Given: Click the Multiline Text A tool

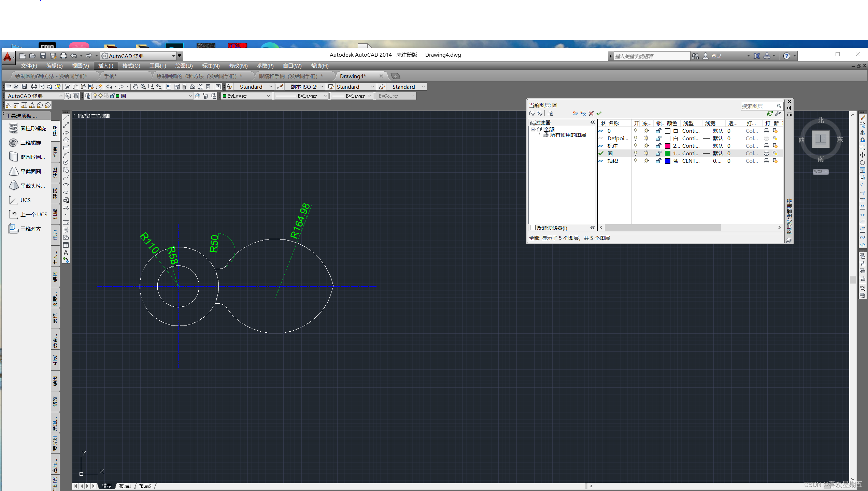Looking at the screenshot, I should (x=66, y=253).
